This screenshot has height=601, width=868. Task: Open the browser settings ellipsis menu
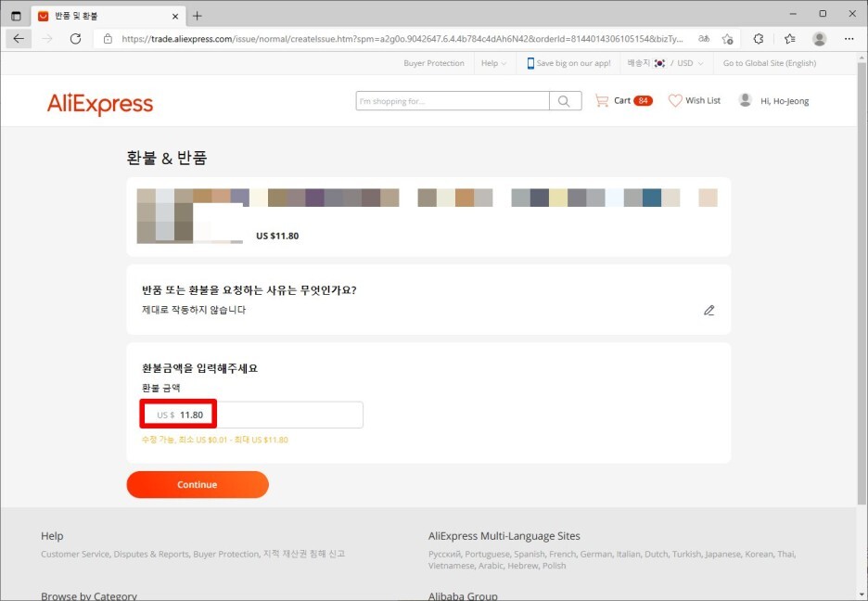tap(849, 39)
